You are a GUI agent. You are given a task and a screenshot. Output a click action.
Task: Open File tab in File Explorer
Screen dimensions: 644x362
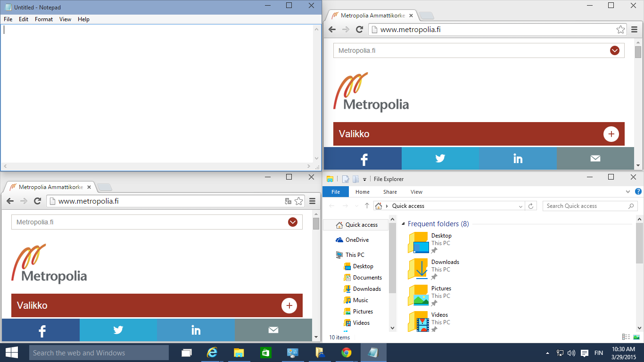point(336,192)
